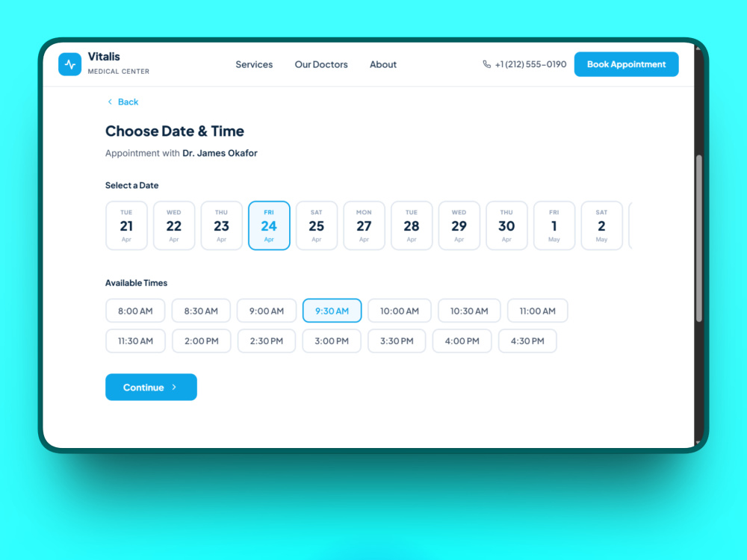Click the scrollbar up arrow

(x=698, y=48)
